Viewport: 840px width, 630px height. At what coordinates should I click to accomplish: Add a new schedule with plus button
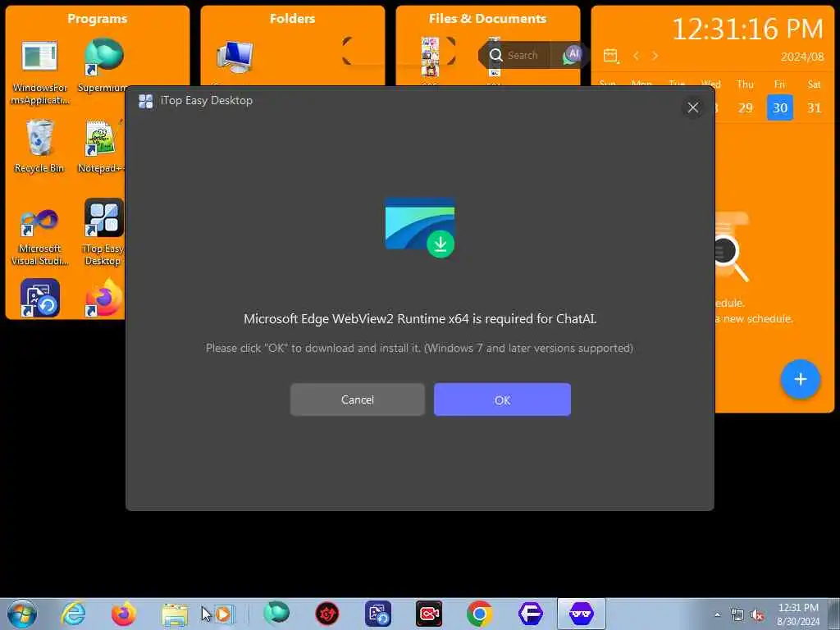pyautogui.click(x=801, y=379)
